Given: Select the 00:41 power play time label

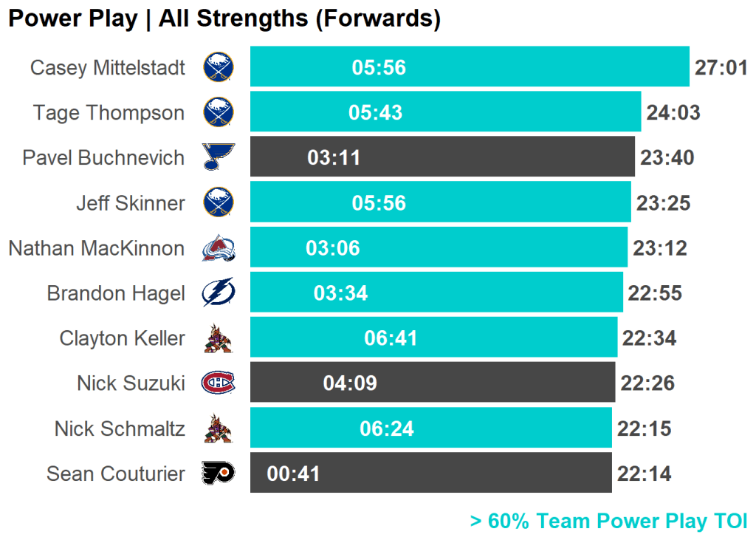Looking at the screenshot, I should click(293, 474).
